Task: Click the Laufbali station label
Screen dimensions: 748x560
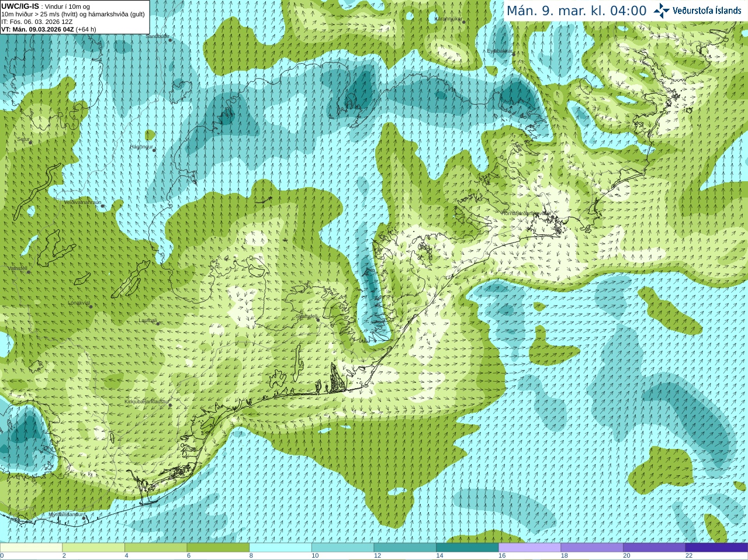Action: pos(147,320)
